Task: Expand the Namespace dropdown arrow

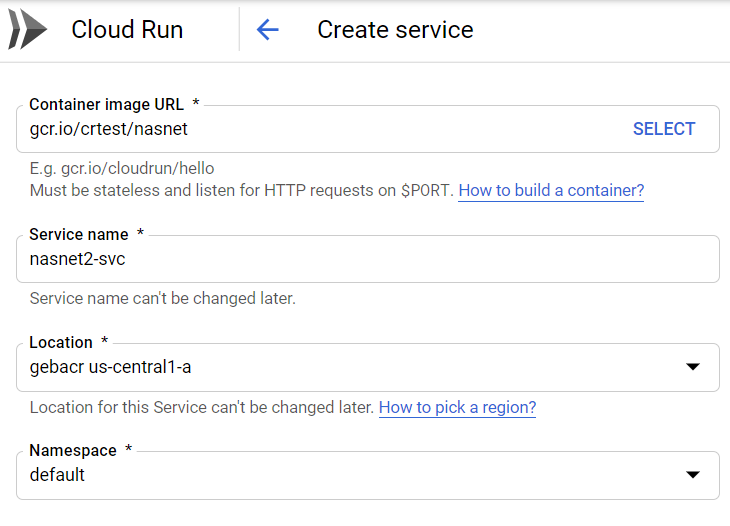Action: 692,475
